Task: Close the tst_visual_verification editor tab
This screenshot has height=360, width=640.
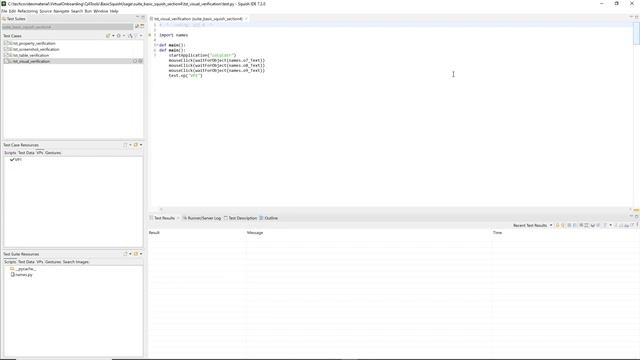Action: click(246, 19)
